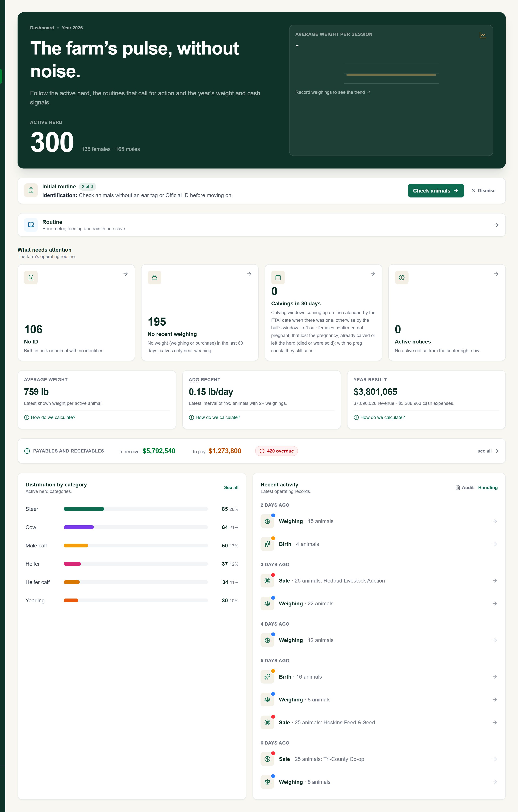Viewport: 518px width, 812px height.
Task: Click the Initial routine clipboard icon
Action: (x=31, y=190)
